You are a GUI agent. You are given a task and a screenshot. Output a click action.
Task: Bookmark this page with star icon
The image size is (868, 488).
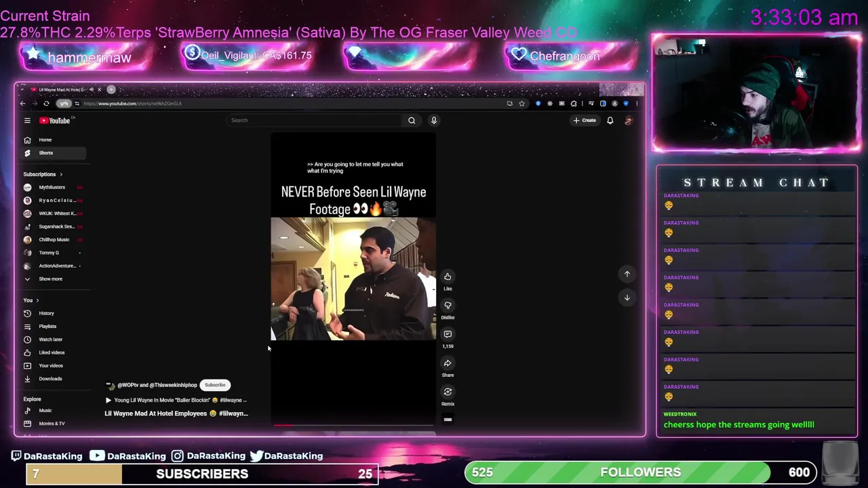(521, 104)
